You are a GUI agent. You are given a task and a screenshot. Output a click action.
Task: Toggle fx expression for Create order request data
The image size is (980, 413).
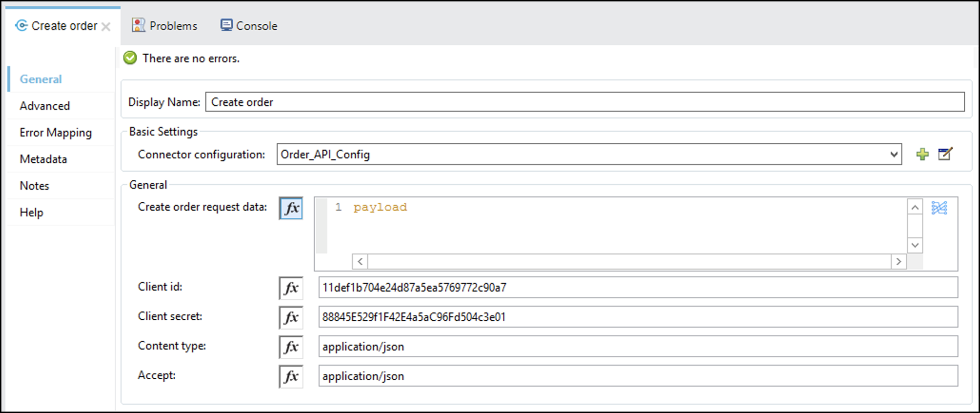click(x=291, y=208)
